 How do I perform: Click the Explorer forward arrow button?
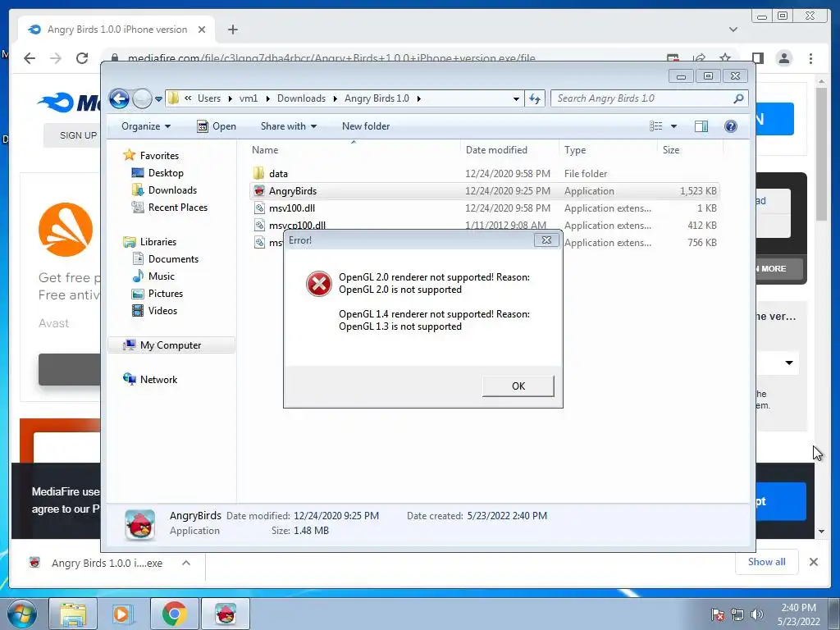click(x=142, y=98)
